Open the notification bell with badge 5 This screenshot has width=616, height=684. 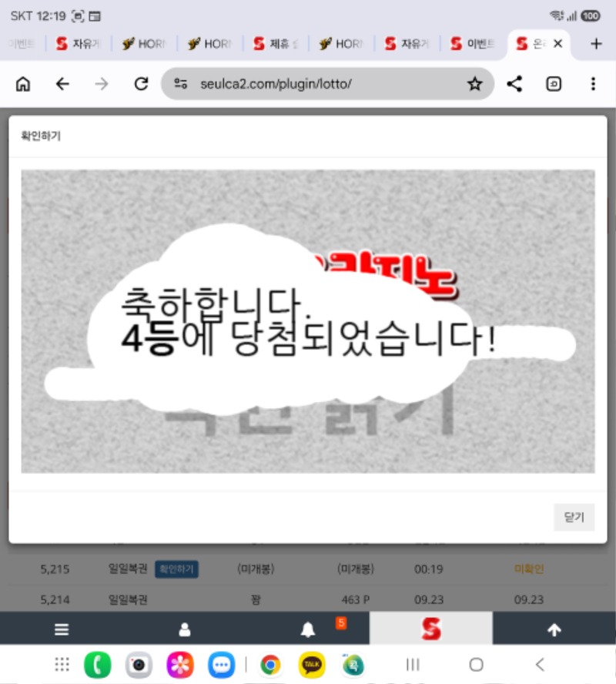[308, 629]
